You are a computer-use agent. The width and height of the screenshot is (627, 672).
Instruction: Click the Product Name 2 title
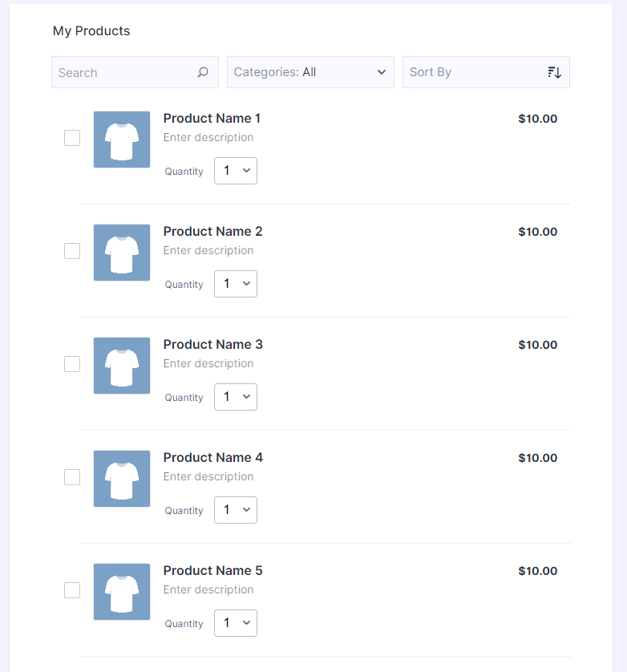pos(212,232)
